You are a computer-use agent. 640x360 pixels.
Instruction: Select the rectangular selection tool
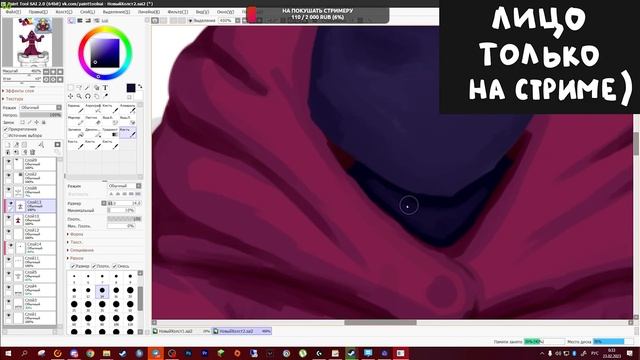pos(70,88)
